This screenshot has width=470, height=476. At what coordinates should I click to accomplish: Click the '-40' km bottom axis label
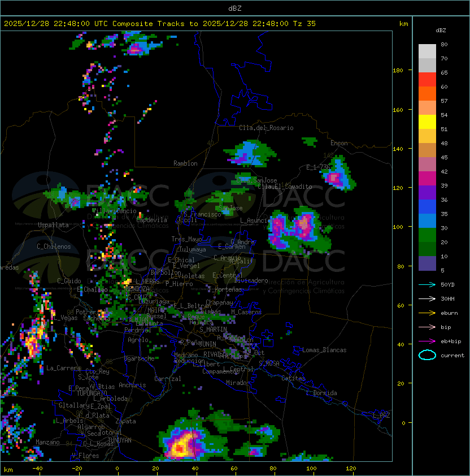37,469
